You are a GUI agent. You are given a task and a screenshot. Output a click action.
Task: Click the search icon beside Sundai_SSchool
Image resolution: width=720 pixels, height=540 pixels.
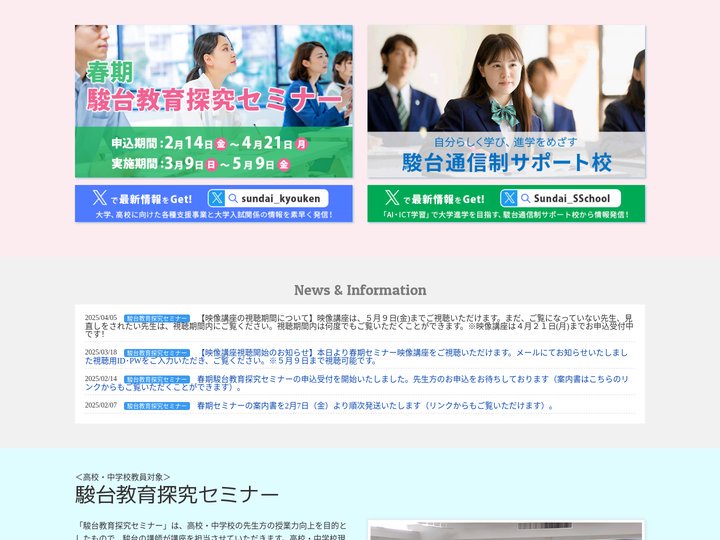[x=526, y=198]
